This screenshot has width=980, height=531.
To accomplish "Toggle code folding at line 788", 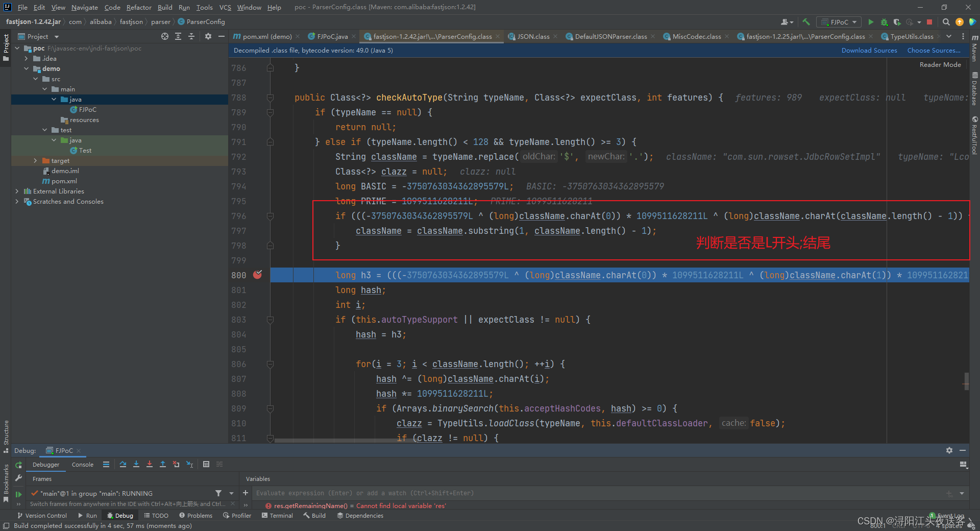I will click(x=270, y=98).
